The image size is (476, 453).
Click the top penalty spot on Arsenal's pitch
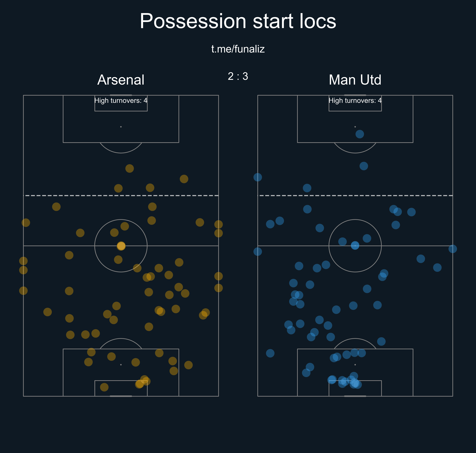[121, 127]
